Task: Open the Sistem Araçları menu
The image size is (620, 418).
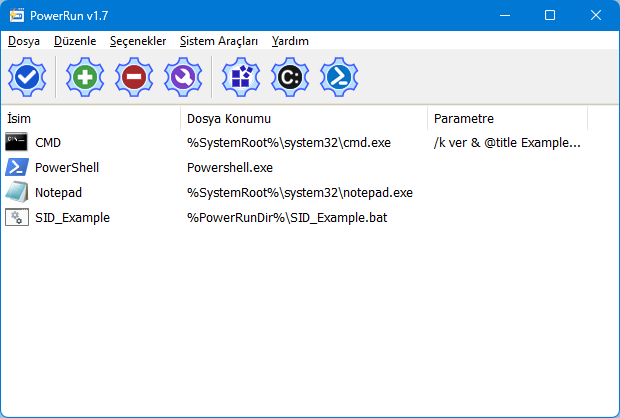Action: (219, 41)
